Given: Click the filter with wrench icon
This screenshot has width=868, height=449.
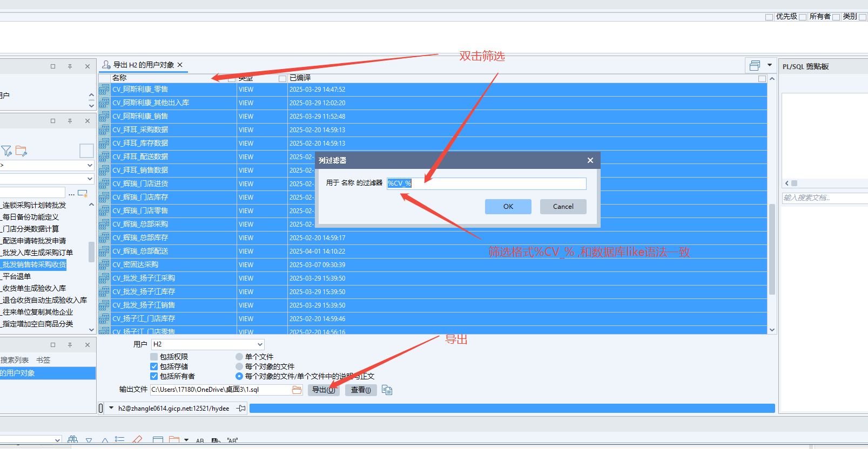Looking at the screenshot, I should [x=6, y=151].
